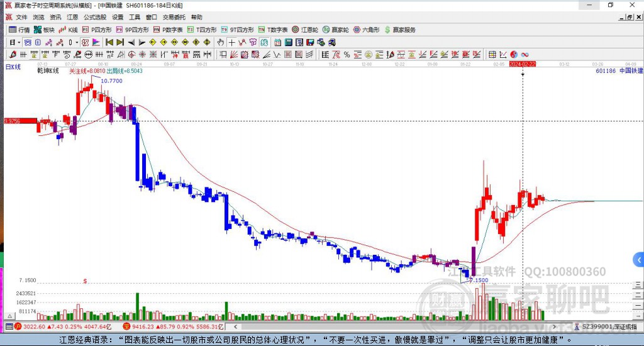The width and height of the screenshot is (644, 346).
Task: Jump to first bar with skip-start icon
Action: click(109, 42)
